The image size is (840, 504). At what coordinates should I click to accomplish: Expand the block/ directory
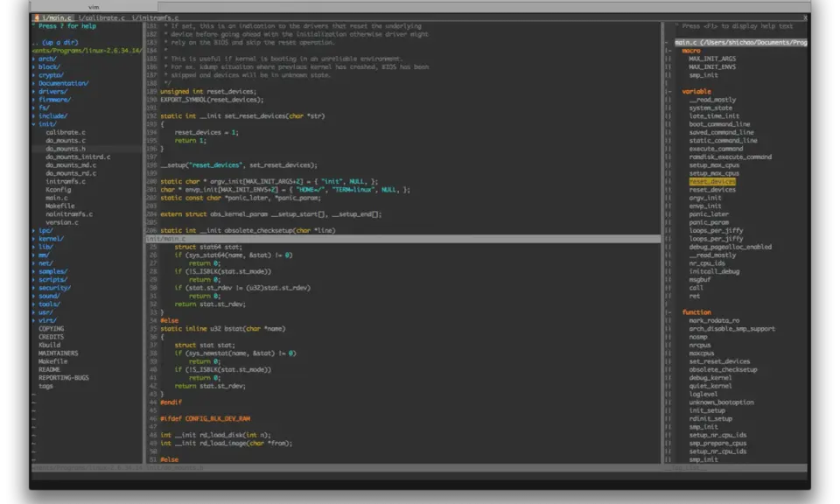[49, 67]
